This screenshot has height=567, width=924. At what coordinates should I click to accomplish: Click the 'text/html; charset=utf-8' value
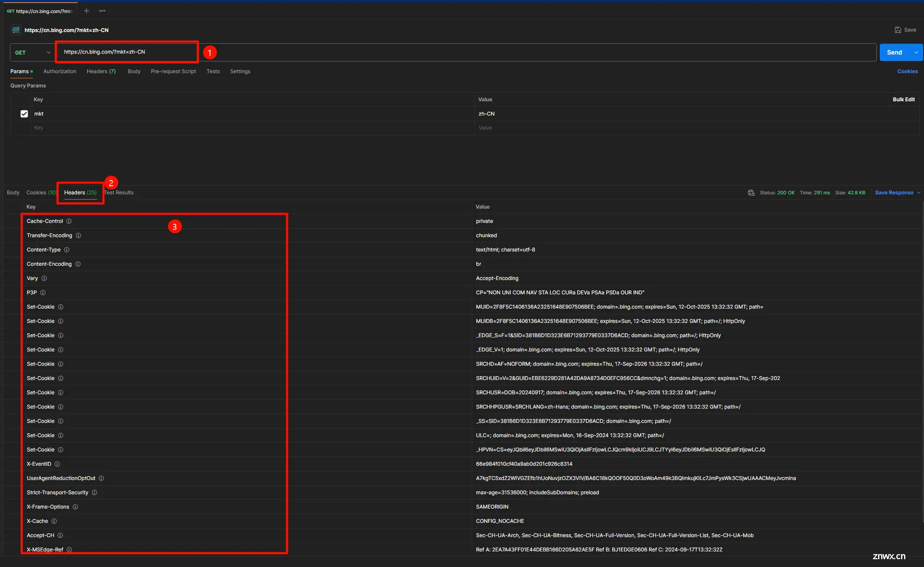[x=505, y=250]
